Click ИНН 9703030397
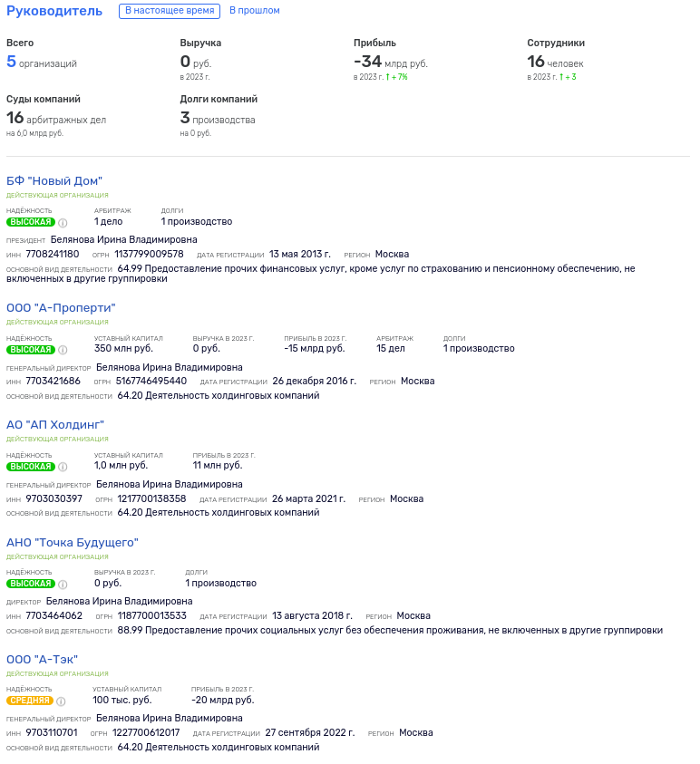 coord(54,499)
